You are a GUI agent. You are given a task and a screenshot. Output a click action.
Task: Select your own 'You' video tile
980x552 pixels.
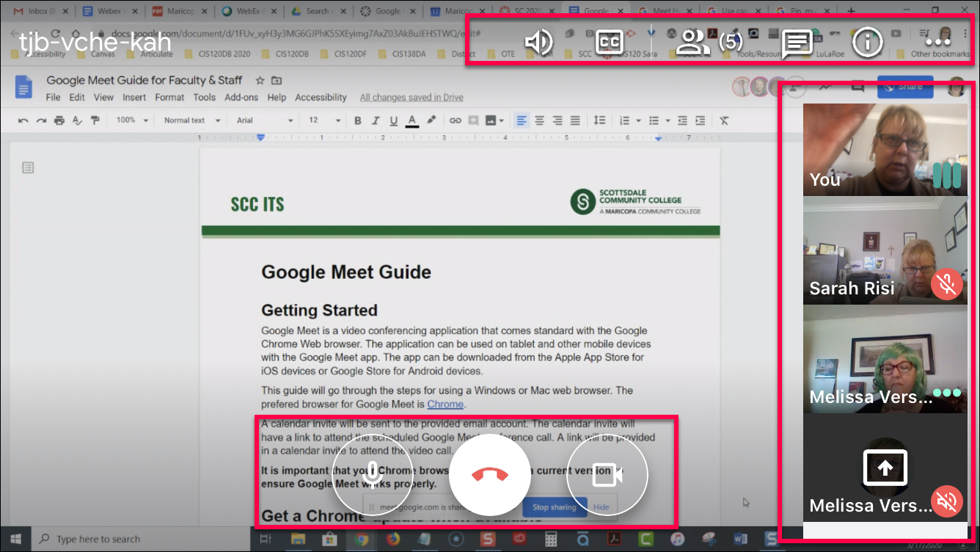tap(885, 150)
